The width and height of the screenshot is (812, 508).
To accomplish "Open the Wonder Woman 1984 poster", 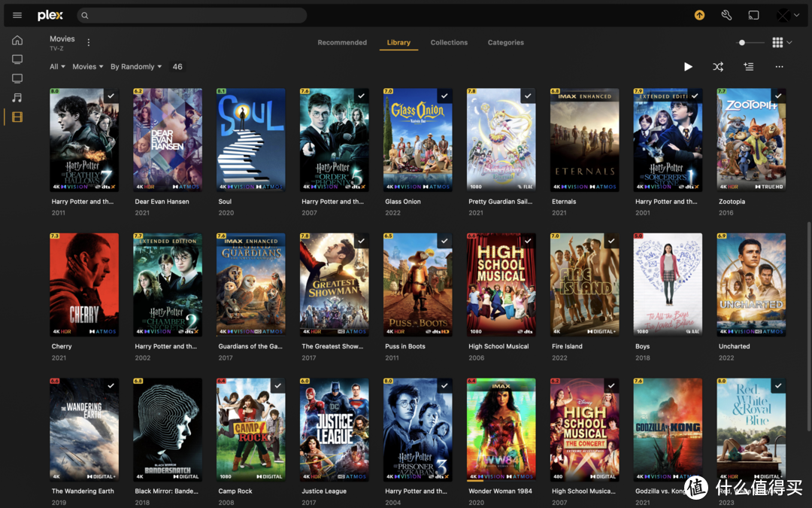I will pos(501,429).
